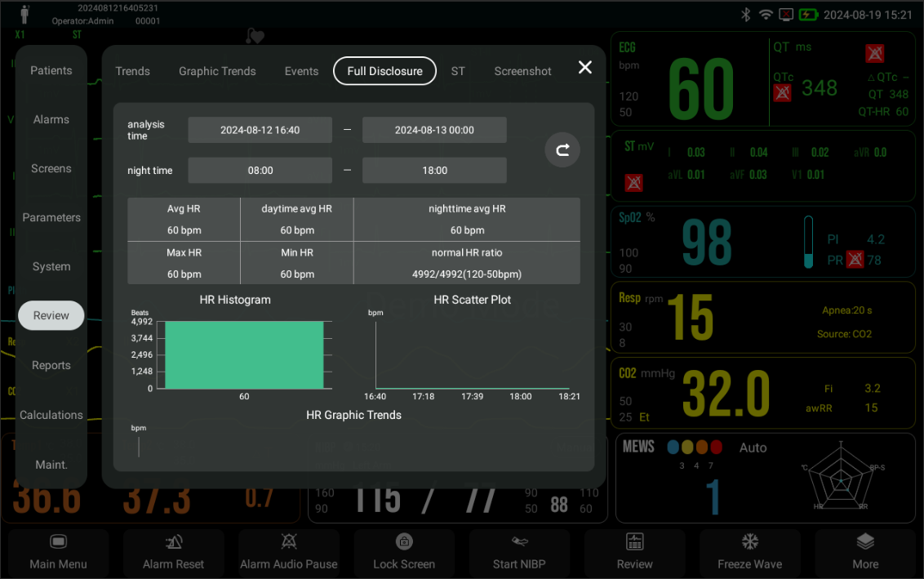Open the analysis start time picker 2024-08-12 16:40
Screen dimensions: 924x579
(260, 129)
